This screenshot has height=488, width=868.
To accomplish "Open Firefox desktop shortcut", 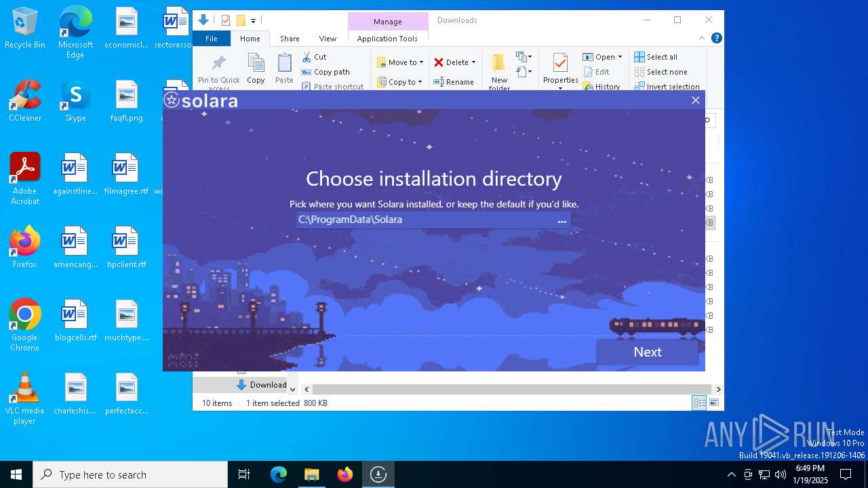I will (x=25, y=247).
